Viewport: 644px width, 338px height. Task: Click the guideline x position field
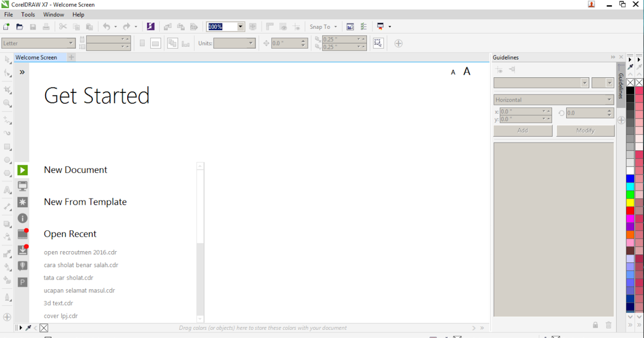click(525, 112)
